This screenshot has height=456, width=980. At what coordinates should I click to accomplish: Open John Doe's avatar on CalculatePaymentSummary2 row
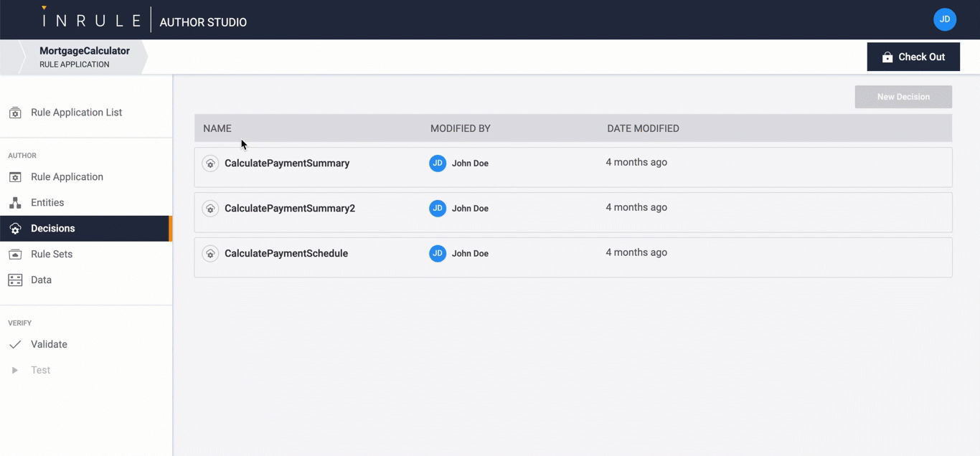pos(438,208)
